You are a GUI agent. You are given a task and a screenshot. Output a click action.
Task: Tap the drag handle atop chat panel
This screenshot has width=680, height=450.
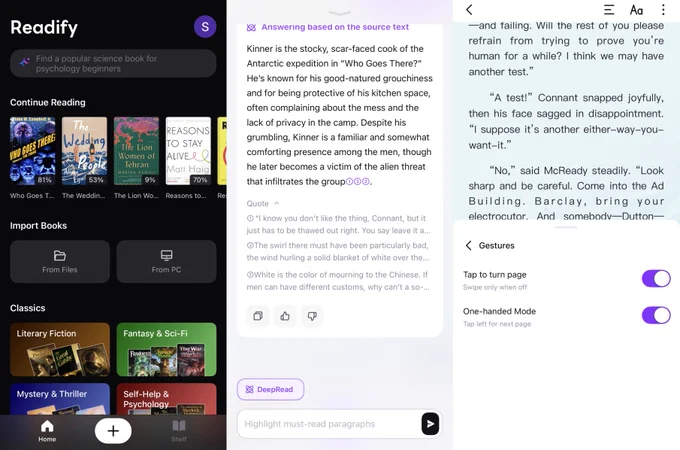[x=340, y=13]
